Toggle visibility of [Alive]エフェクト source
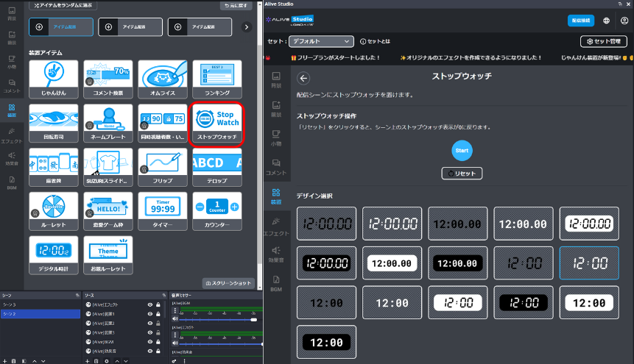The image size is (634, 364). [x=149, y=304]
